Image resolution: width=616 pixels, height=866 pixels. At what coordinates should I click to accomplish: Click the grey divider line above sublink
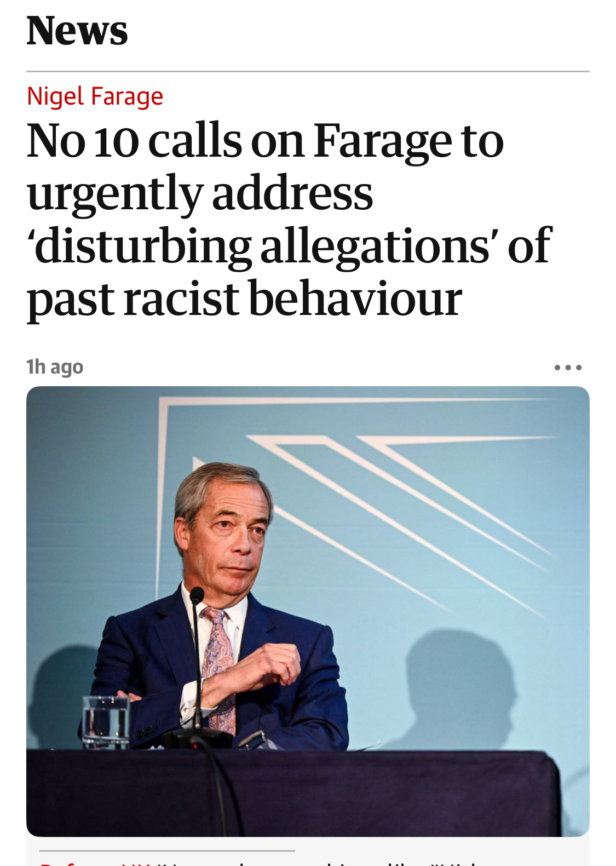(167, 851)
